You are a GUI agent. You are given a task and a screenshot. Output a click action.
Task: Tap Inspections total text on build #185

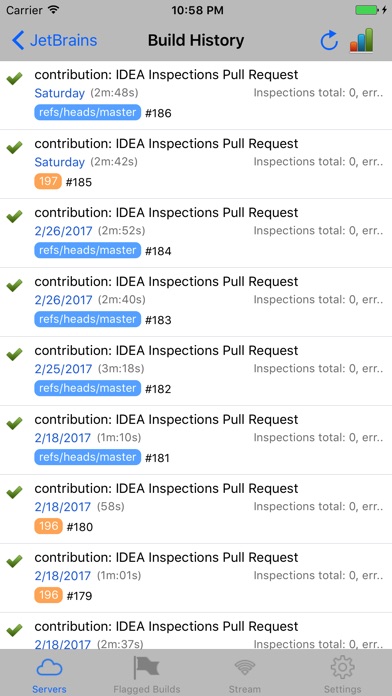click(318, 162)
